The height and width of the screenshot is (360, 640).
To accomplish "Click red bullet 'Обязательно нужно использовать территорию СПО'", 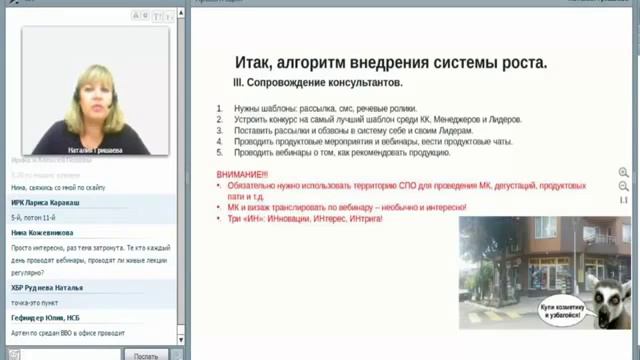I will click(x=407, y=191).
